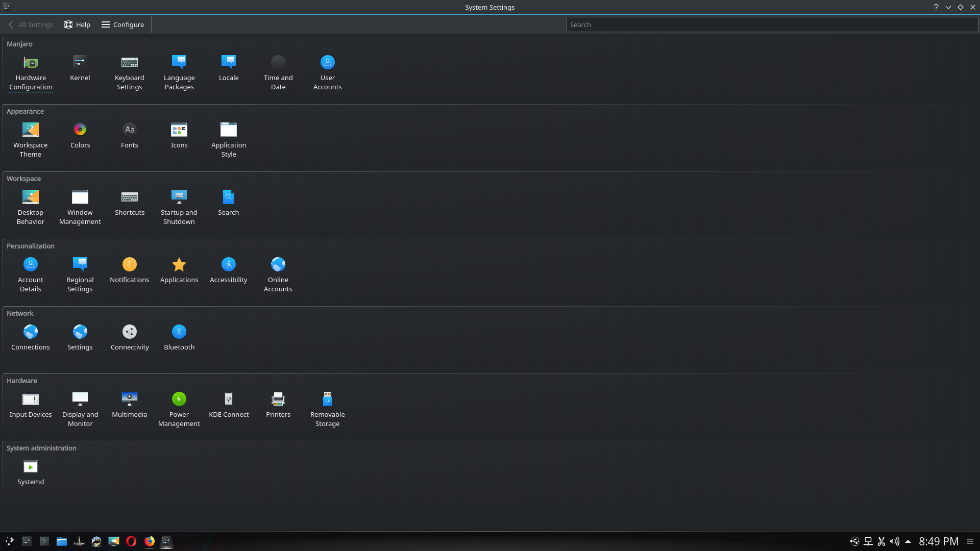
Task: Open the Configure menu
Action: click(123, 24)
